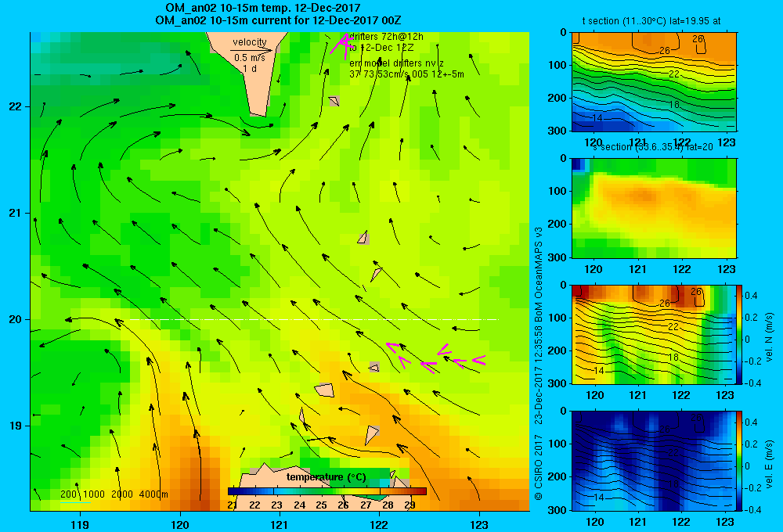Click the title 'OM_an02 10-15m temp. 12-Dec-2017'
The height and width of the screenshot is (532, 783).
[262, 8]
